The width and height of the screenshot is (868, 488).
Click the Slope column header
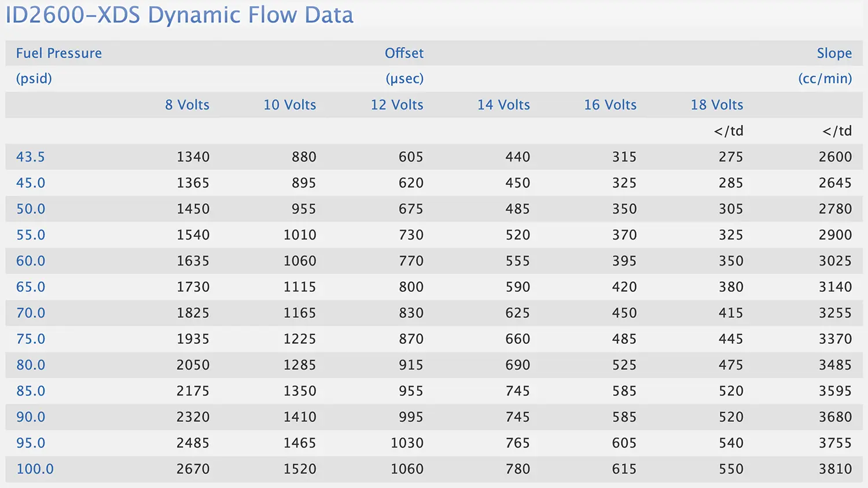834,53
